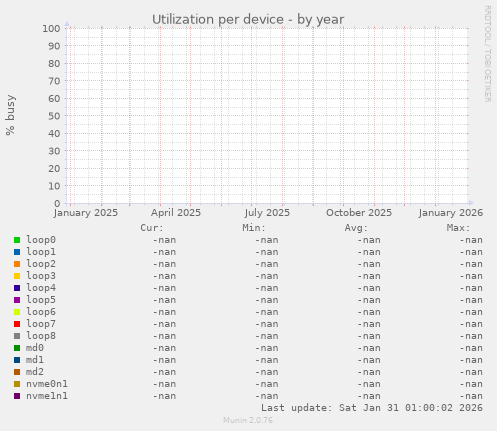Click the loop1 blue color swatch
497x431 pixels.
click(x=17, y=252)
